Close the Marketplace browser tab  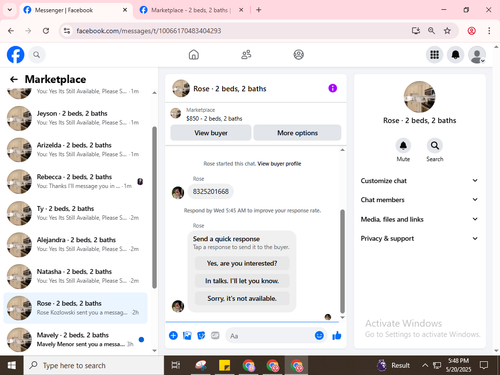point(241,10)
